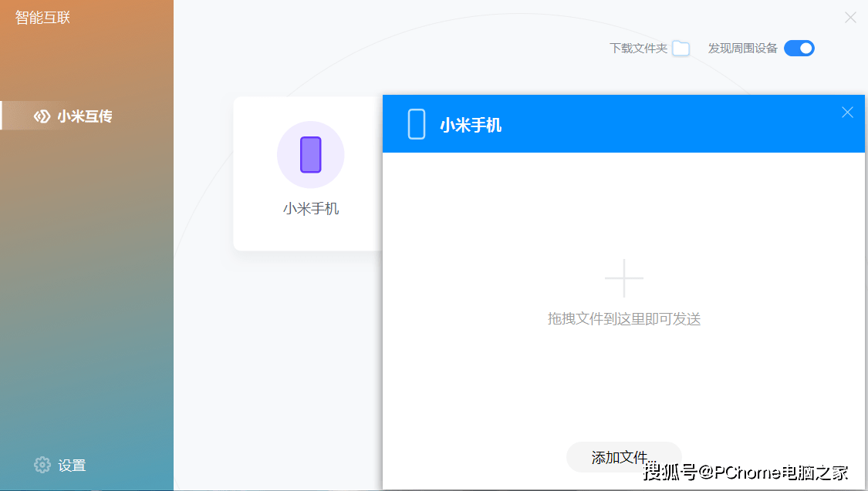Image resolution: width=868 pixels, height=491 pixels.
Task: Click the 设置 label in sidebar
Action: coord(72,466)
